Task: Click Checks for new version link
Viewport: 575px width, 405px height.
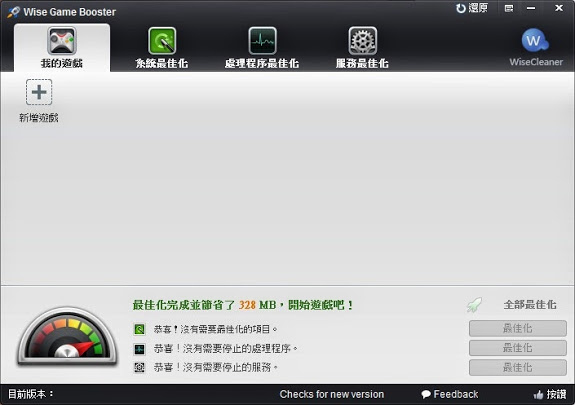Action: pos(332,394)
